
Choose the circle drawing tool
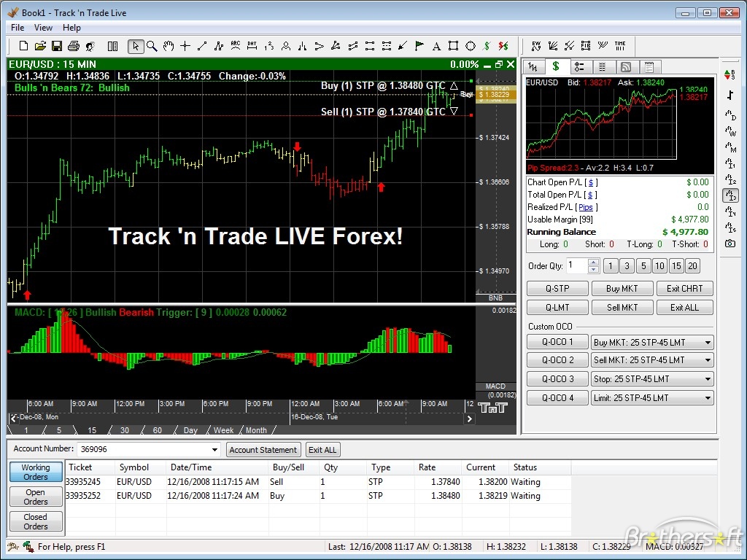(471, 46)
